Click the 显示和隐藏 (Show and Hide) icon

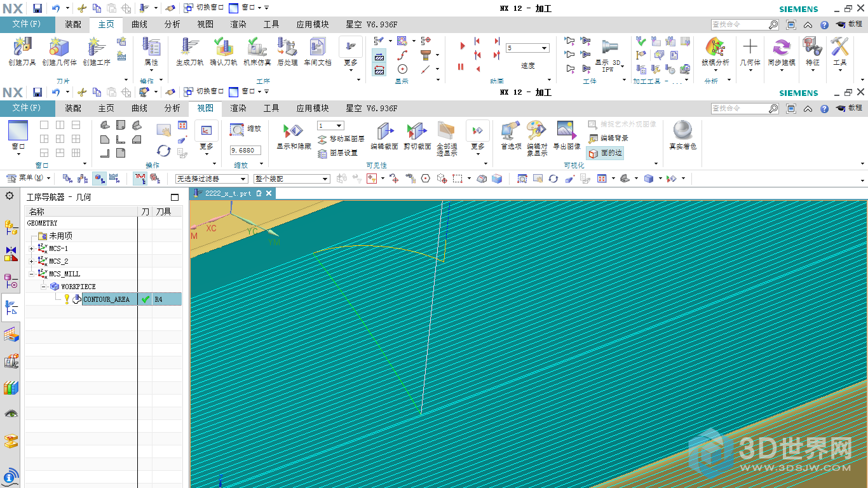tap(294, 131)
